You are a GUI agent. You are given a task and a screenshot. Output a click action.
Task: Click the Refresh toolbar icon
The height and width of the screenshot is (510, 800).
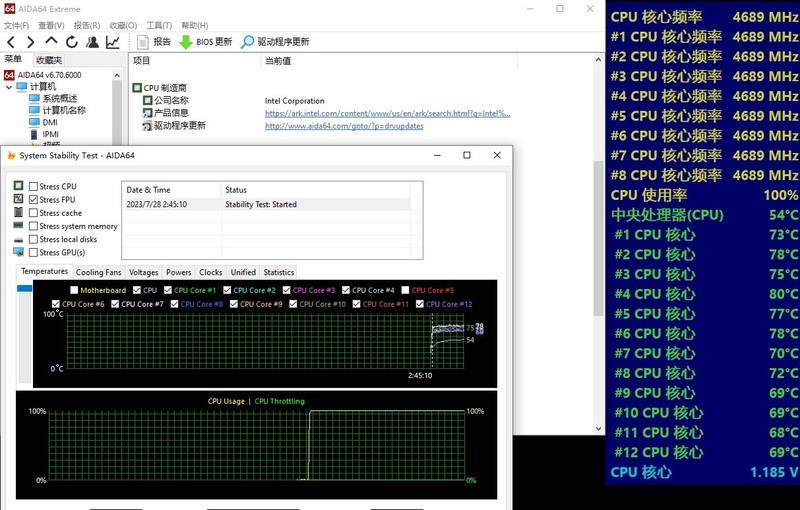point(72,42)
